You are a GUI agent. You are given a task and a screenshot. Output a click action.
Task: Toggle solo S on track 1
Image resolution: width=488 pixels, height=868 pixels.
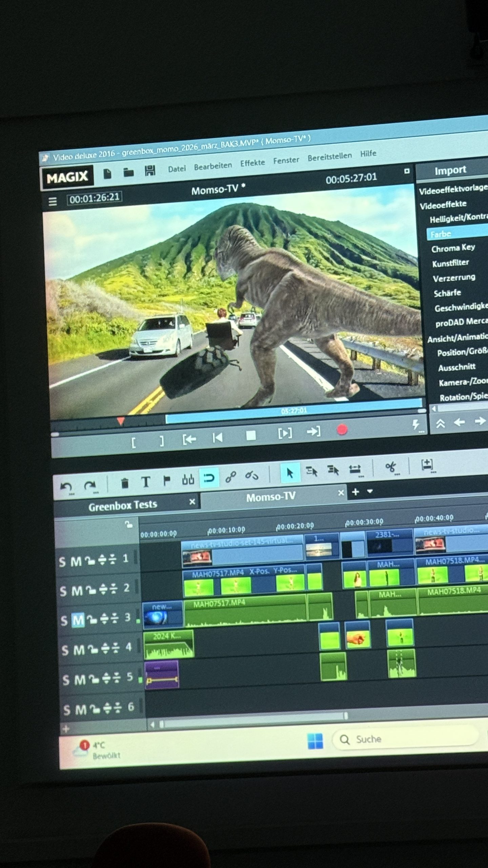tap(62, 562)
